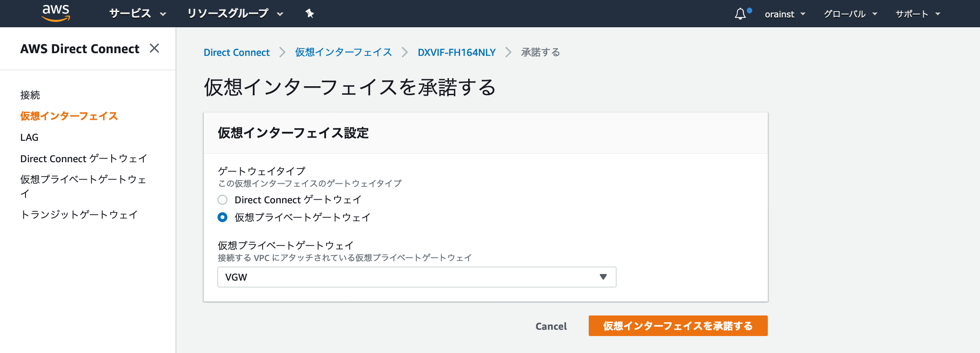Screen dimensions: 980x353
Task: Click the Cancel button
Action: [x=551, y=326]
